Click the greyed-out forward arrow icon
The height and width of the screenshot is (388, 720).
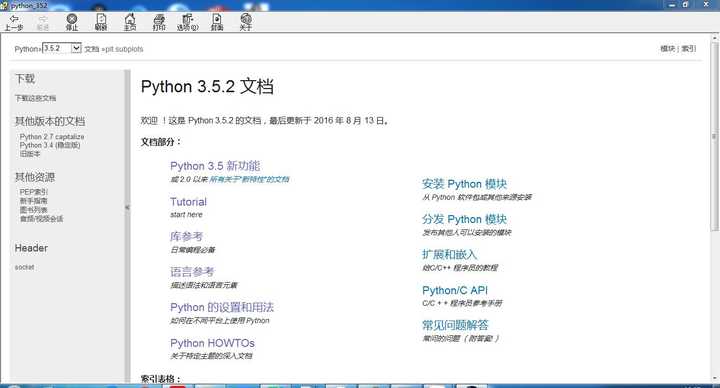pos(43,22)
